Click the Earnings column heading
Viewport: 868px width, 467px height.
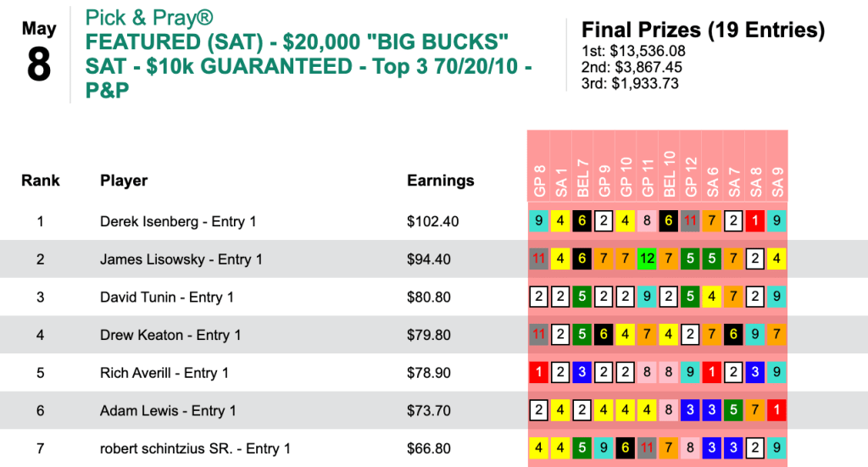coord(441,181)
